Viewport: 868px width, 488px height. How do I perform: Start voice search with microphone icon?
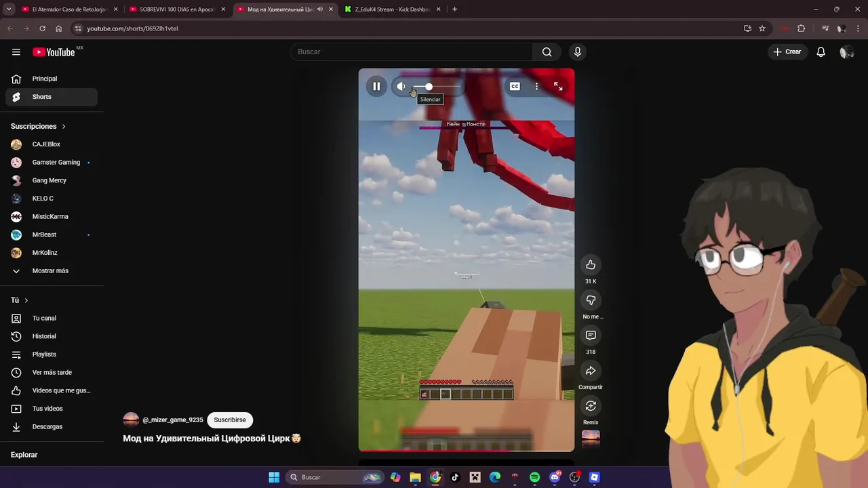(x=578, y=52)
